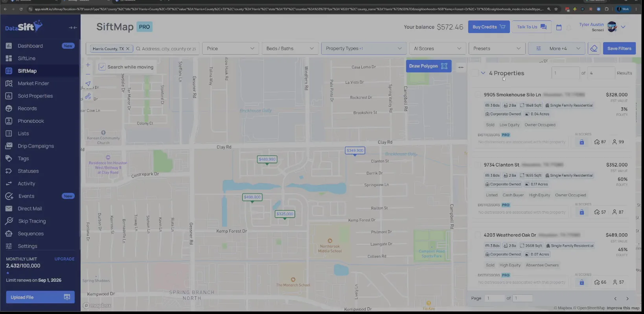Expand the chevron beside 4 Properties

click(483, 73)
